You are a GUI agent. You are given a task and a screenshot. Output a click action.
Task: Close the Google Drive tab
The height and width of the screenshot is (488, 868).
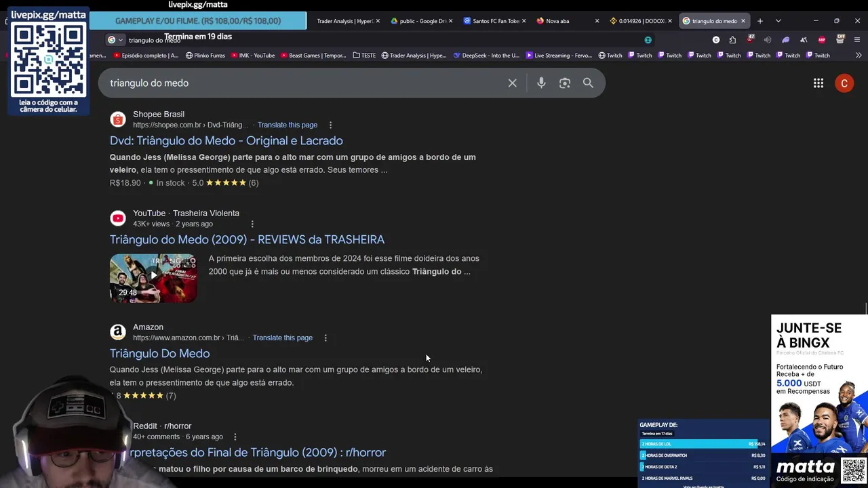[451, 21]
